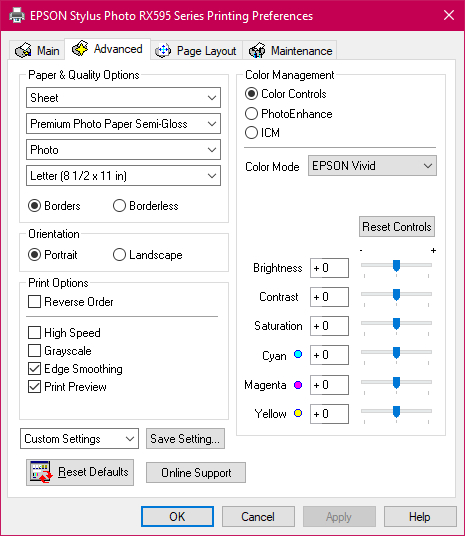
Task: Click the Yellow slider thumb
Action: coord(396,412)
